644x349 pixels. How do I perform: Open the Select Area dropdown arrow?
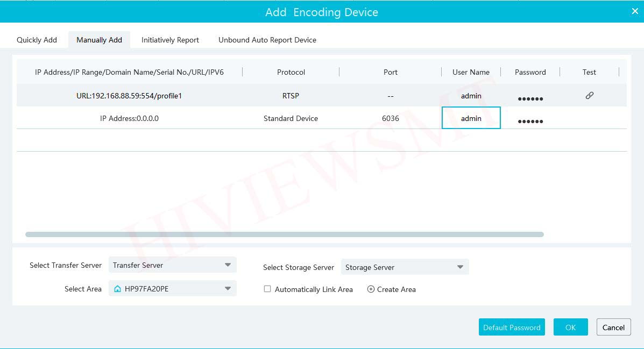point(228,289)
